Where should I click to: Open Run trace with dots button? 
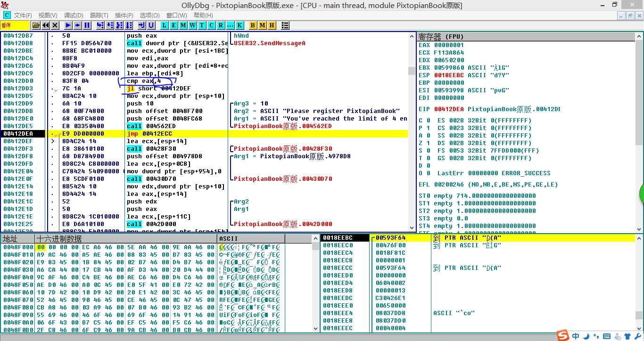[x=231, y=25]
